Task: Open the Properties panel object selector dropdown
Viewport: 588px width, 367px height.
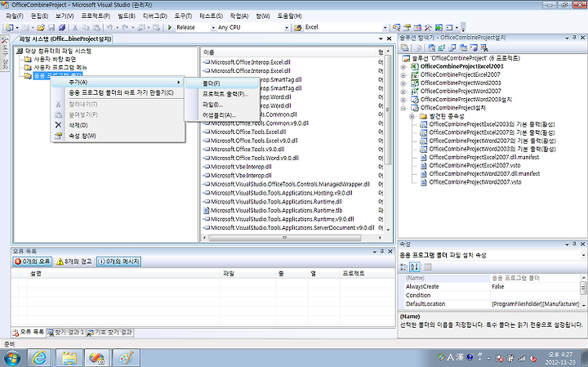Action: (x=583, y=255)
